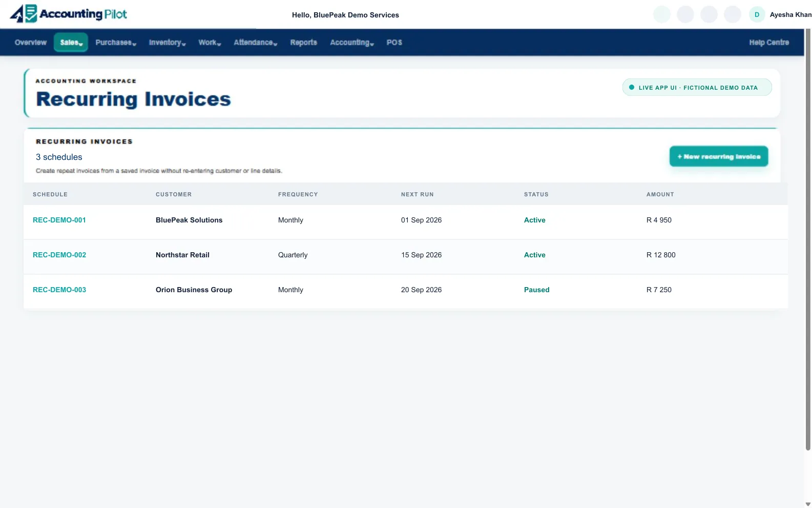
Task: Click Monthly frequency for BluePeak Solutions
Action: tap(290, 220)
